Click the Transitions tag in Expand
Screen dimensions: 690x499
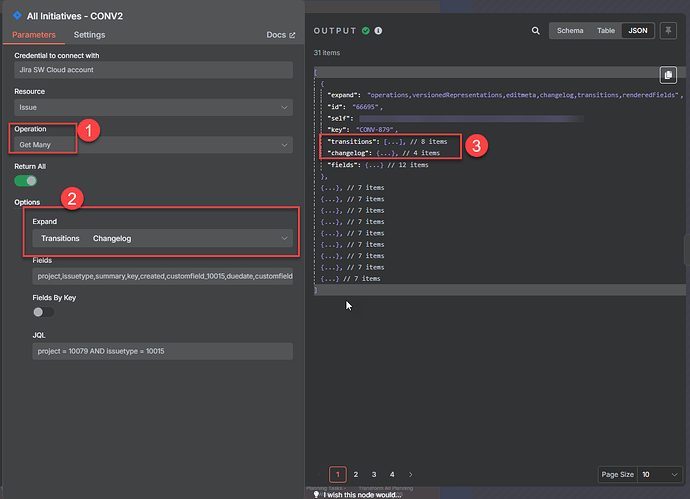tap(60, 238)
